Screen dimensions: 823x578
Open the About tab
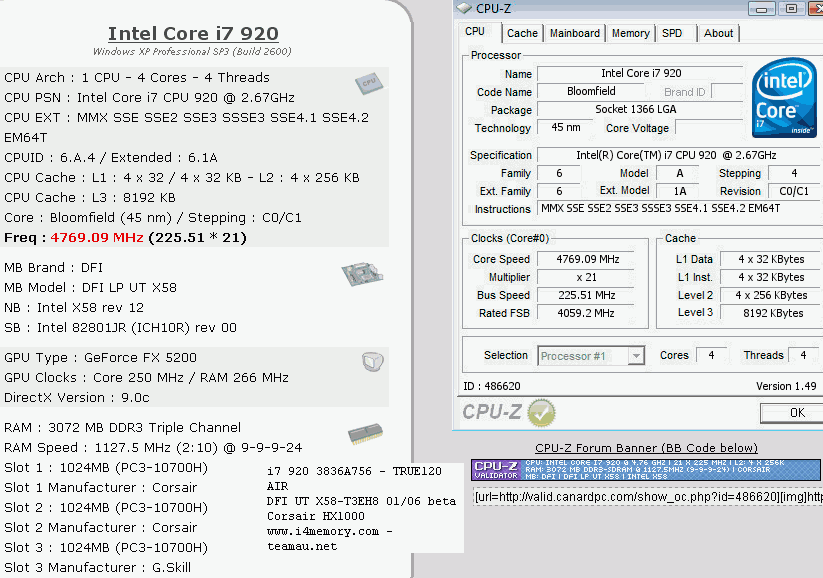[718, 33]
